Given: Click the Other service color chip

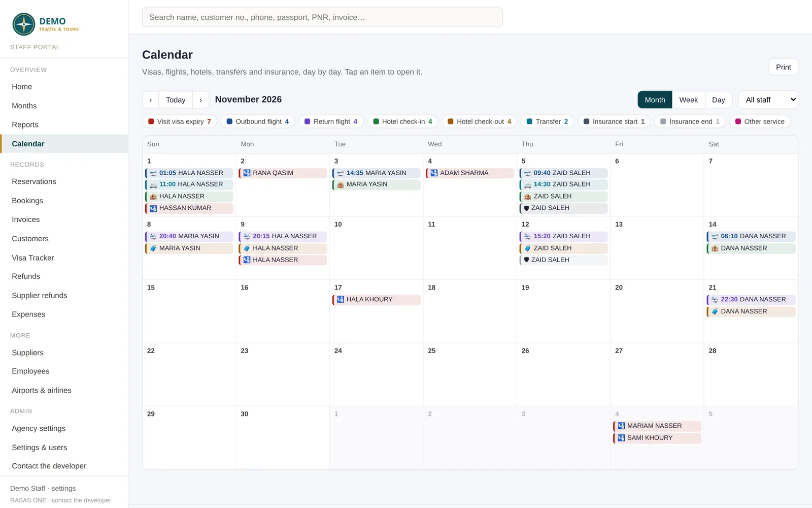Looking at the screenshot, I should pos(738,121).
